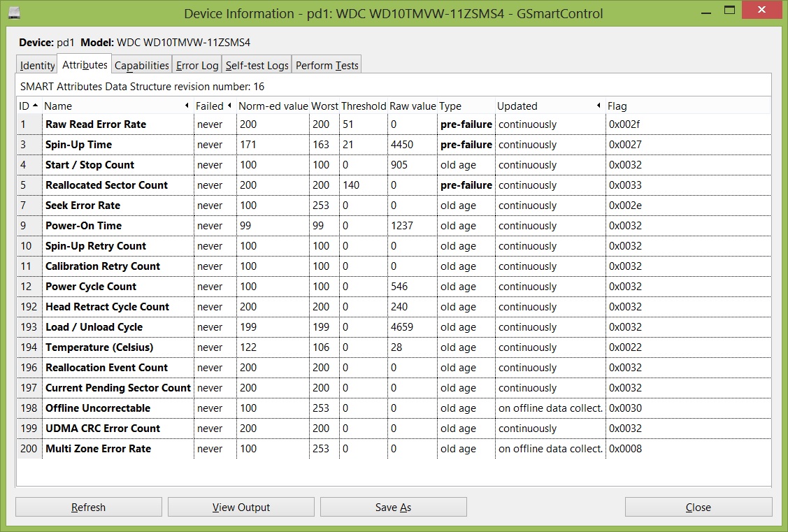Viewport: 788px width, 532px height.
Task: Sort by the Name column header
Action: (117, 106)
